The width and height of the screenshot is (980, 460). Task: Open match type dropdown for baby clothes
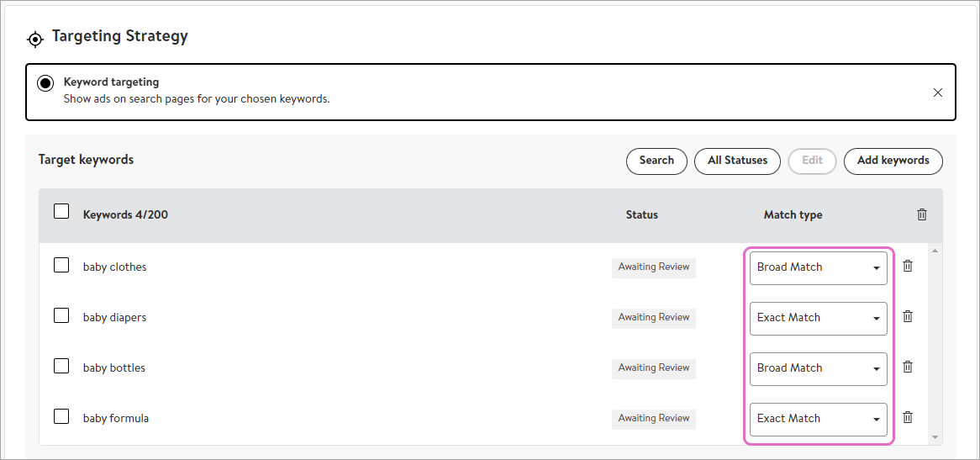(818, 267)
